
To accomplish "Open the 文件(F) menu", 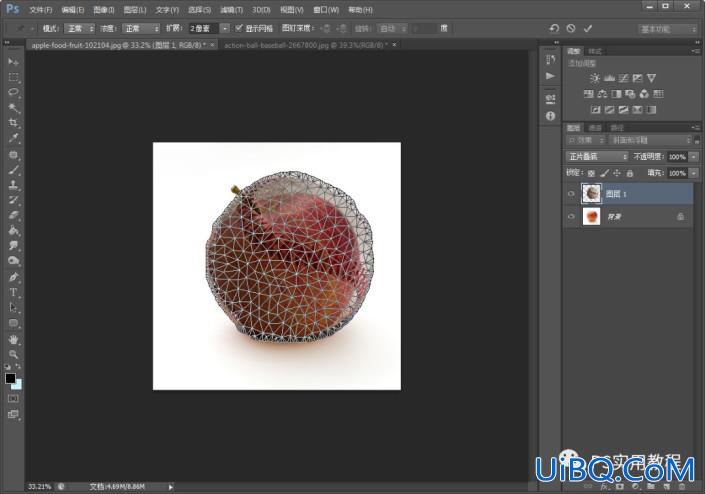I will 40,9.
